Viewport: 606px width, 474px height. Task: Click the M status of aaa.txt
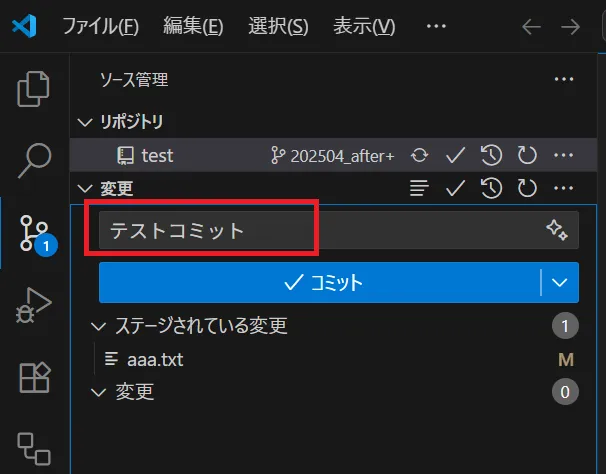point(566,360)
